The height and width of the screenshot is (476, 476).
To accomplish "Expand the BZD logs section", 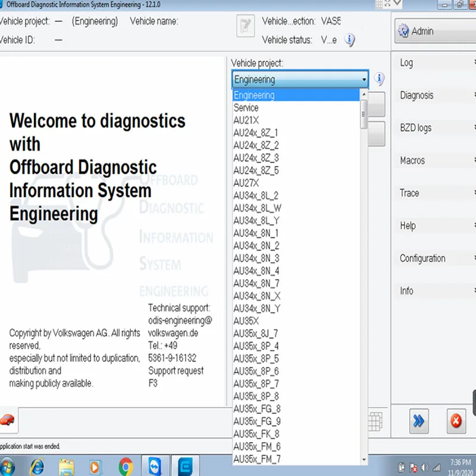I will pos(436,128).
